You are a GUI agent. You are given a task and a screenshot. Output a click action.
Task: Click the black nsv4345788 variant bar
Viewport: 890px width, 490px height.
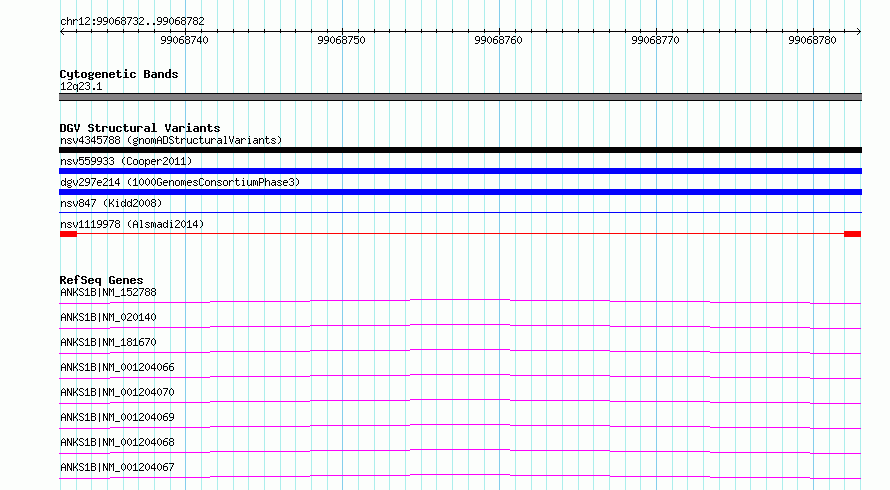[x=460, y=150]
